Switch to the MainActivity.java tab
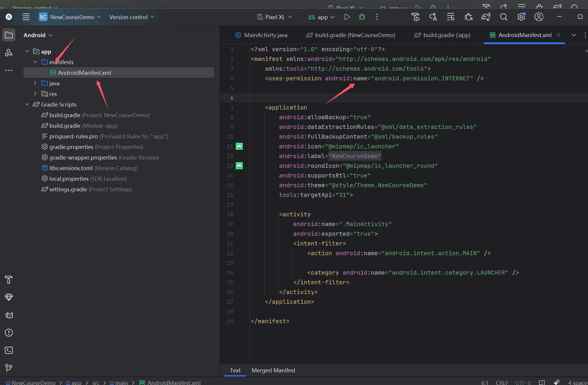 pyautogui.click(x=262, y=35)
